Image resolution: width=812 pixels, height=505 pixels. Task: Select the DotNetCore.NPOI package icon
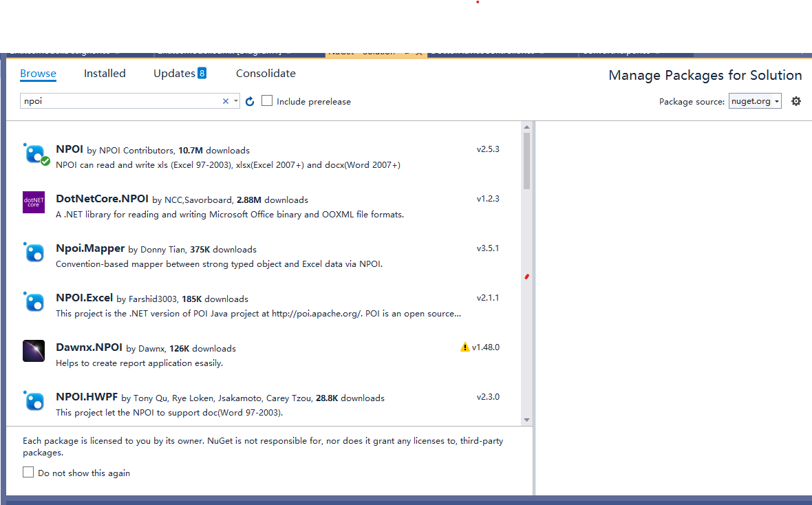pyautogui.click(x=34, y=202)
